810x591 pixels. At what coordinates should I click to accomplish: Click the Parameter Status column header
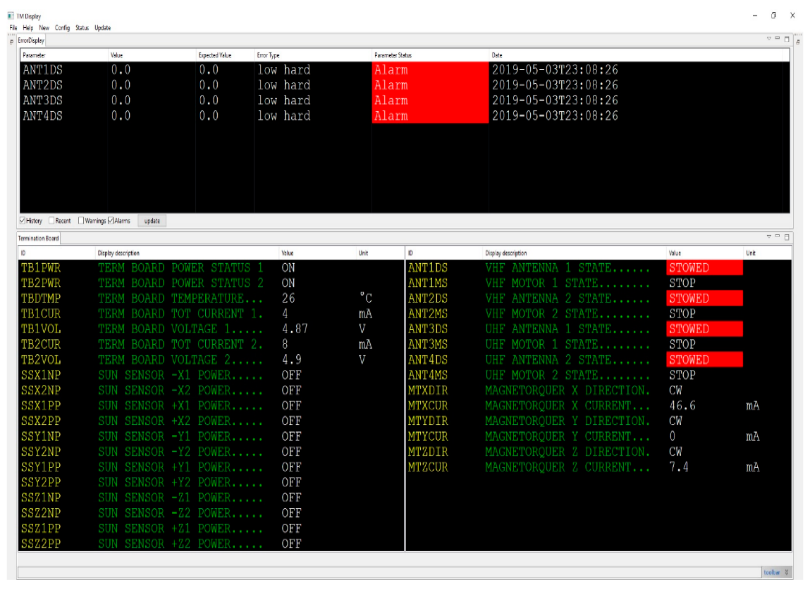pos(430,55)
